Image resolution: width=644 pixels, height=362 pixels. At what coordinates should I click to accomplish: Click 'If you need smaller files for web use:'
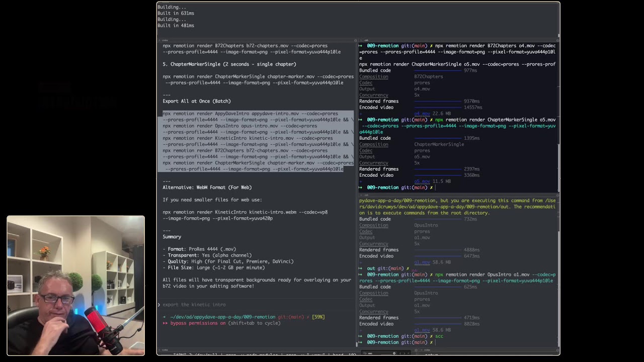pos(212,200)
